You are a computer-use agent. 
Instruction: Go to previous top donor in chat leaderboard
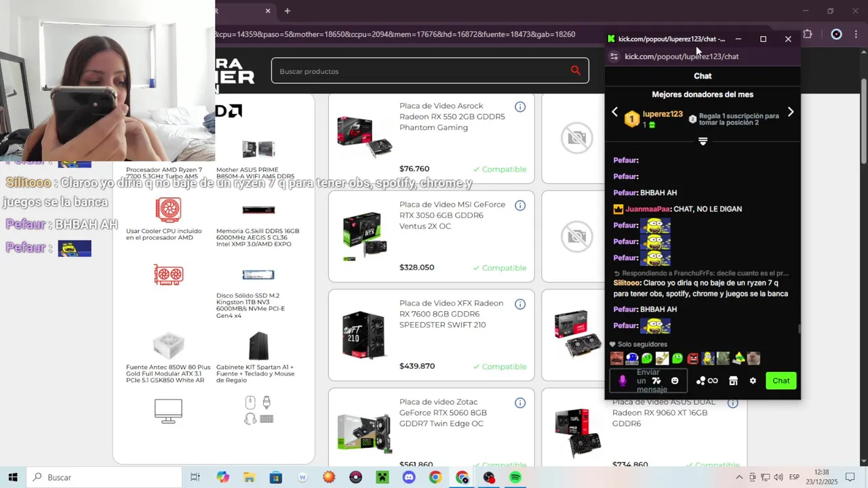pos(614,112)
